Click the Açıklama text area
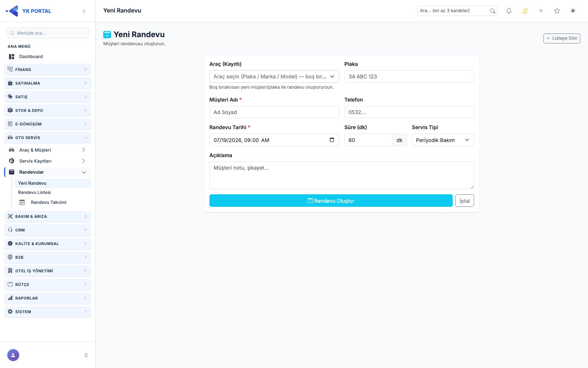Screen dimensions: 588x368 (x=342, y=175)
